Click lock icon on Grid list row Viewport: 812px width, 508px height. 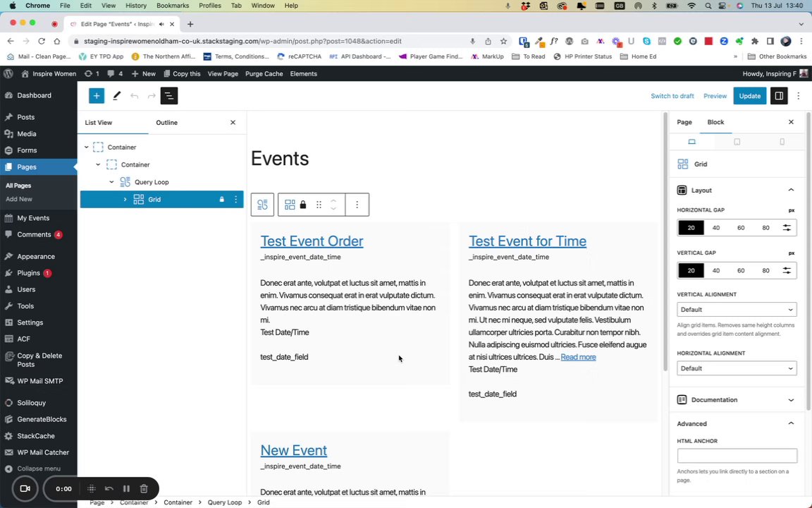(221, 200)
